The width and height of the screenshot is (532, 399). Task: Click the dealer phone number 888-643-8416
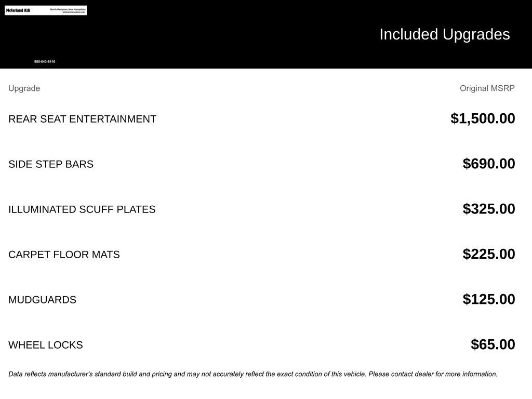point(45,62)
